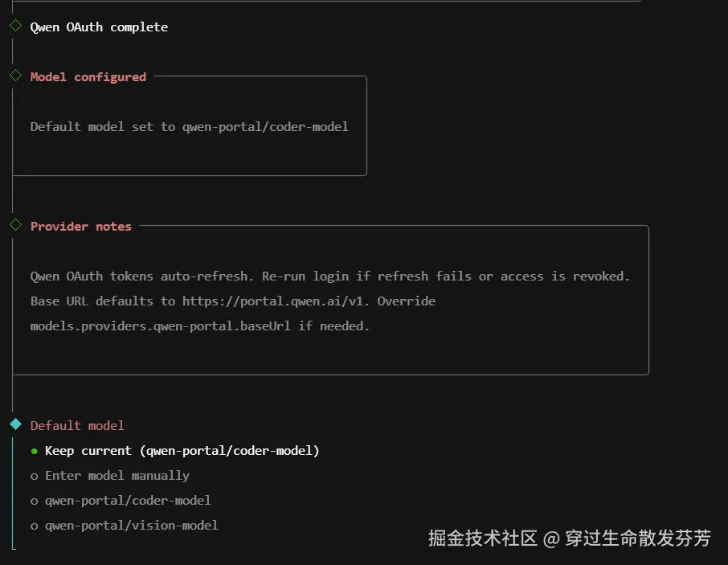This screenshot has width=728, height=565.
Task: Click the "Qwen OAuth complete" status text
Action: (99, 27)
